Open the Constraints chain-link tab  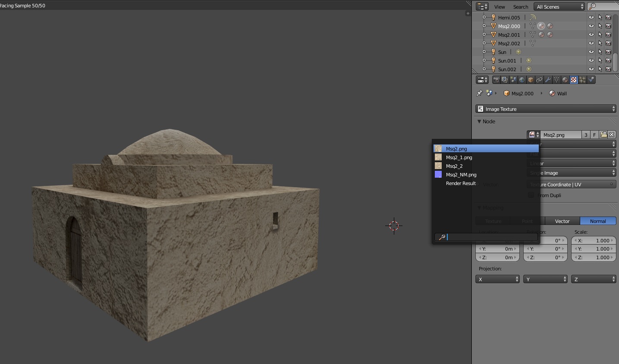point(539,80)
